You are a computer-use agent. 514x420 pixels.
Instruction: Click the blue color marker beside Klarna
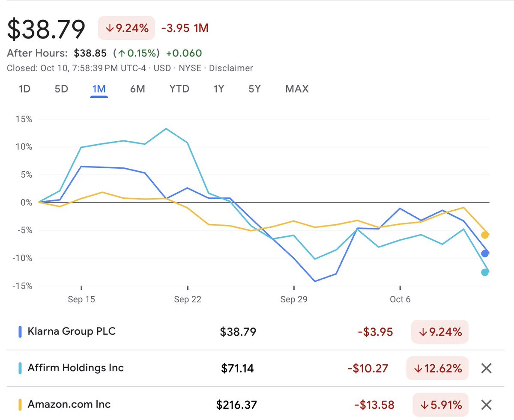pyautogui.click(x=20, y=331)
